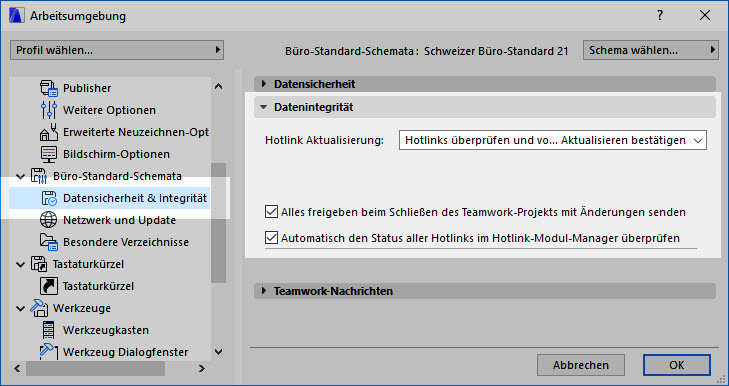Select Datensicherheit & Integrität tree entry
The width and height of the screenshot is (729, 386).
click(135, 198)
